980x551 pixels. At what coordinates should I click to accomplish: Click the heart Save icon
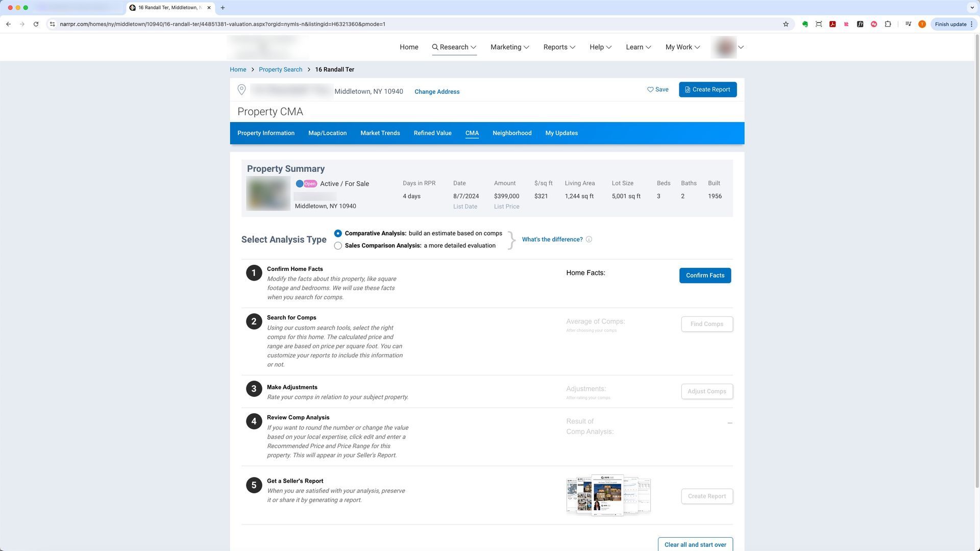coord(650,90)
